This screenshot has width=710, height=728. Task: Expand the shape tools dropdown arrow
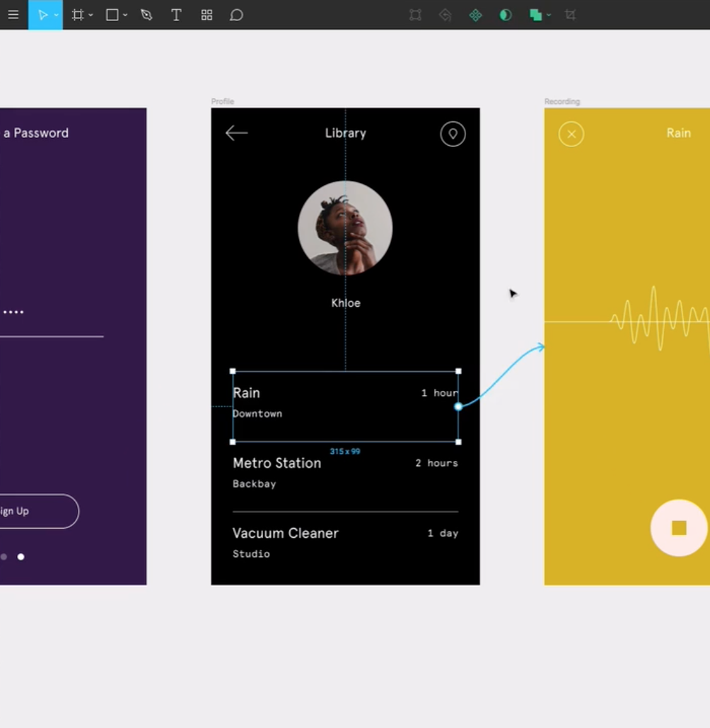coord(125,16)
